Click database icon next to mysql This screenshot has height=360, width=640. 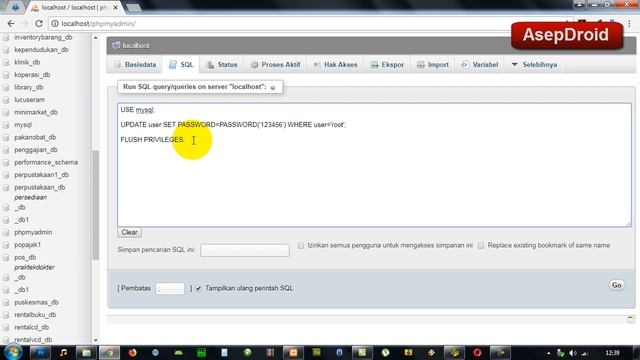pyautogui.click(x=6, y=125)
